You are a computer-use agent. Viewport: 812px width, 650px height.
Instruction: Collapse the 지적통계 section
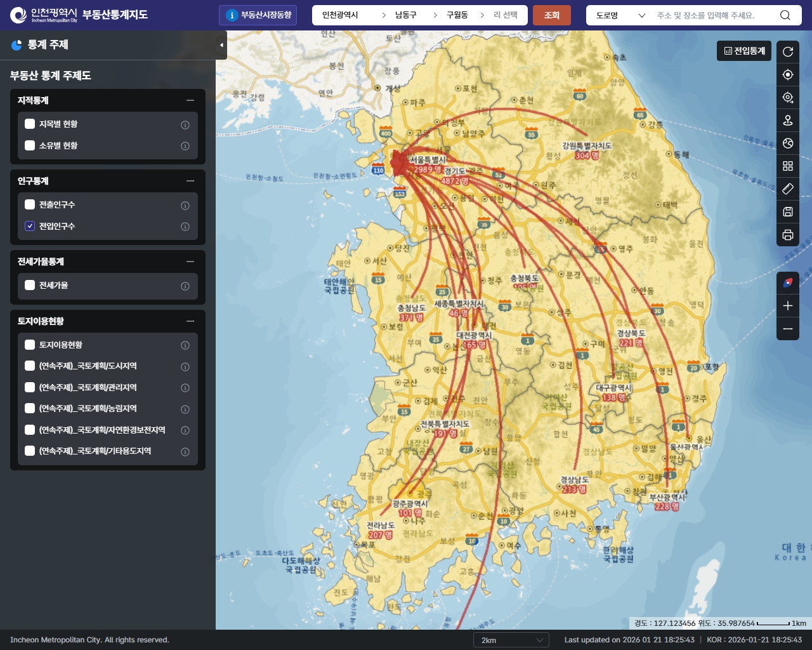(x=190, y=100)
